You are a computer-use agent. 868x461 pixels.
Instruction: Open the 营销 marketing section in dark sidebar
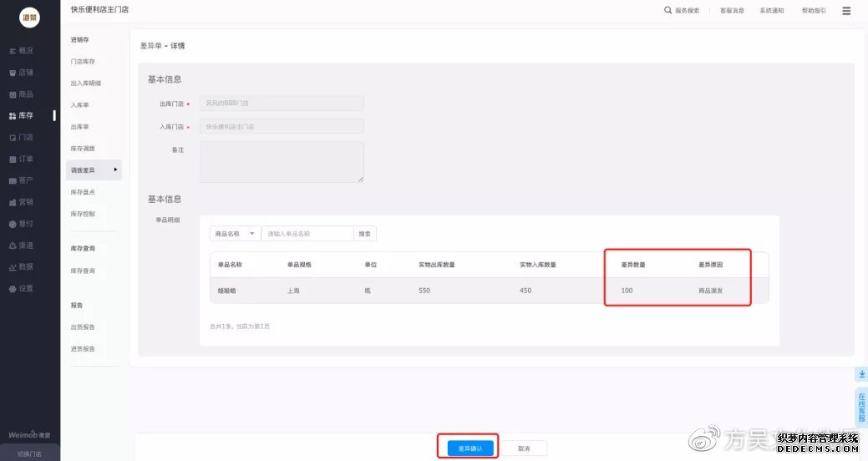[22, 202]
